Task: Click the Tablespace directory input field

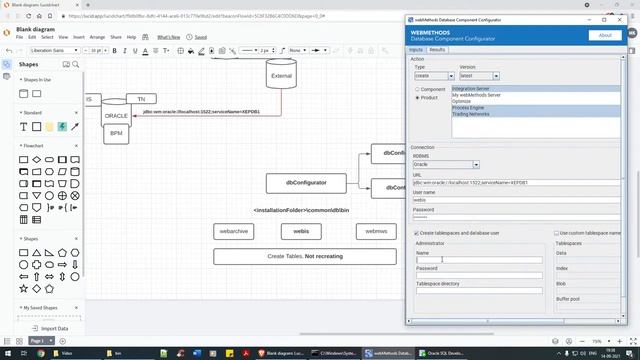Action: pos(479,291)
